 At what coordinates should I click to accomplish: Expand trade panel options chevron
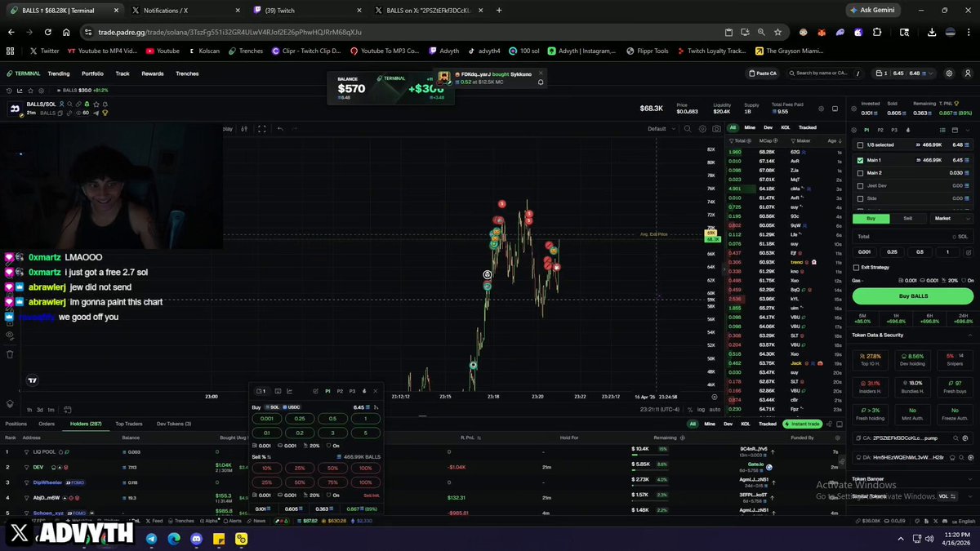pyautogui.click(x=969, y=130)
